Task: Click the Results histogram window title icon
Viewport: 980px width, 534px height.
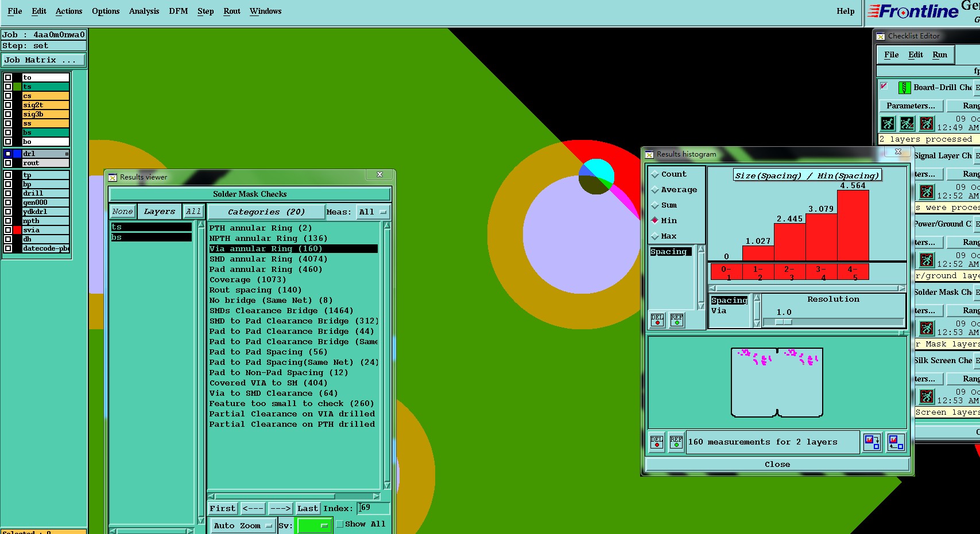Action: [649, 154]
